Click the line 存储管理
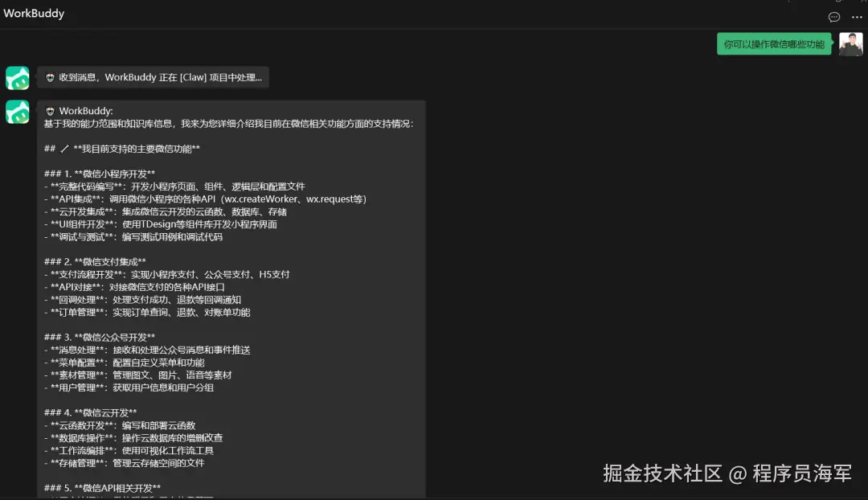 pyautogui.click(x=125, y=464)
